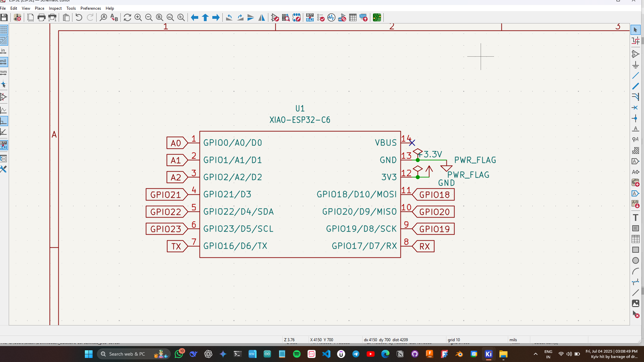The width and height of the screenshot is (644, 362).
Task: Navigate forward with right blue arrow
Action: point(216,17)
